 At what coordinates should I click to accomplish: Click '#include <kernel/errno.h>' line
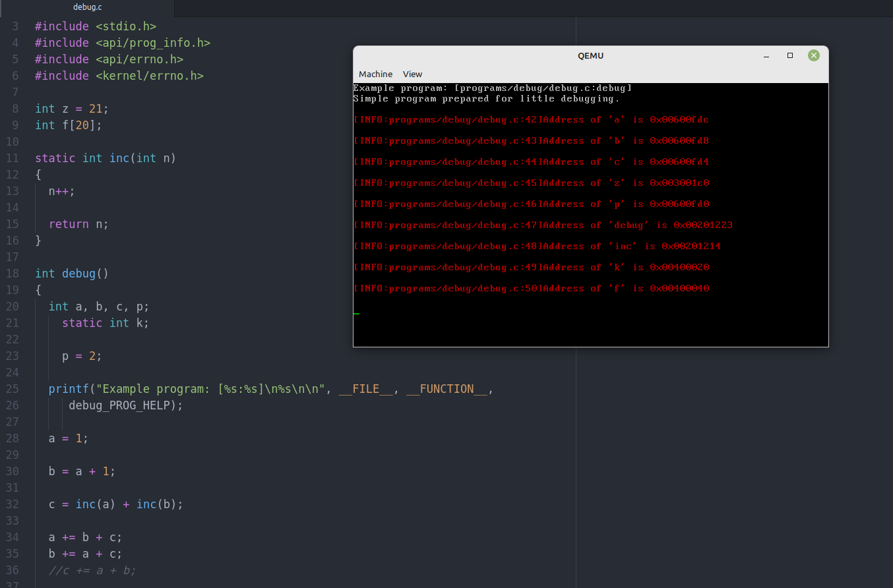119,76
